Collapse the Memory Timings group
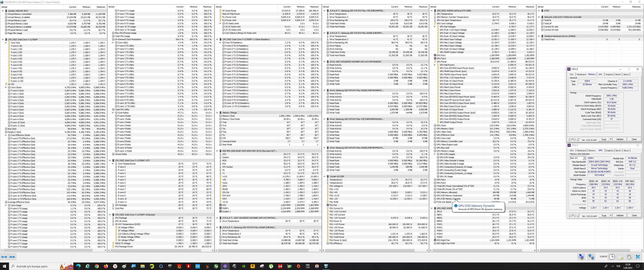This screenshot has width=644, height=270. coord(217,113)
